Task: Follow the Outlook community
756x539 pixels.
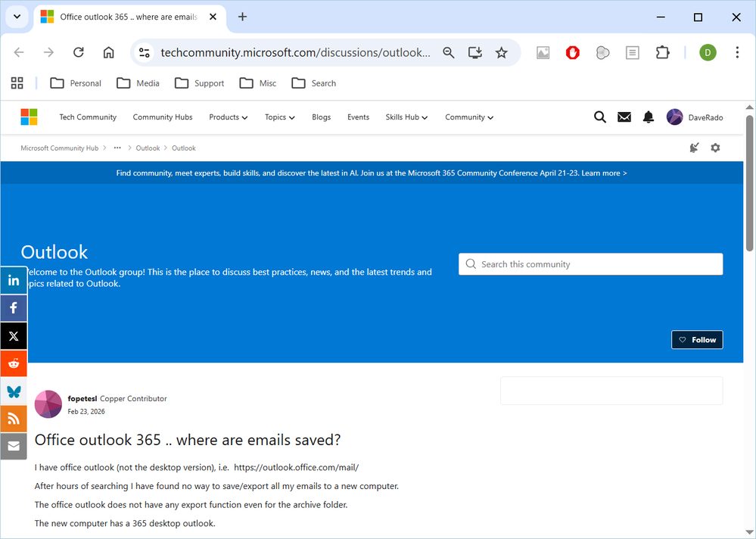Action: (x=697, y=340)
